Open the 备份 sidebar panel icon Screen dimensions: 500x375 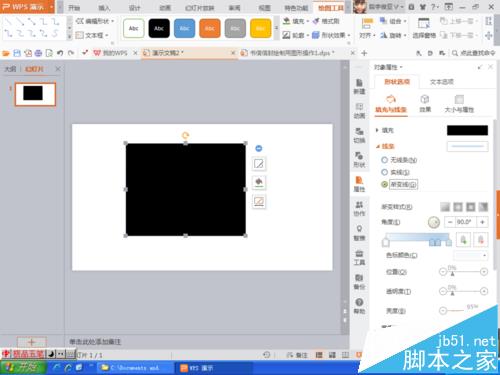point(359,282)
